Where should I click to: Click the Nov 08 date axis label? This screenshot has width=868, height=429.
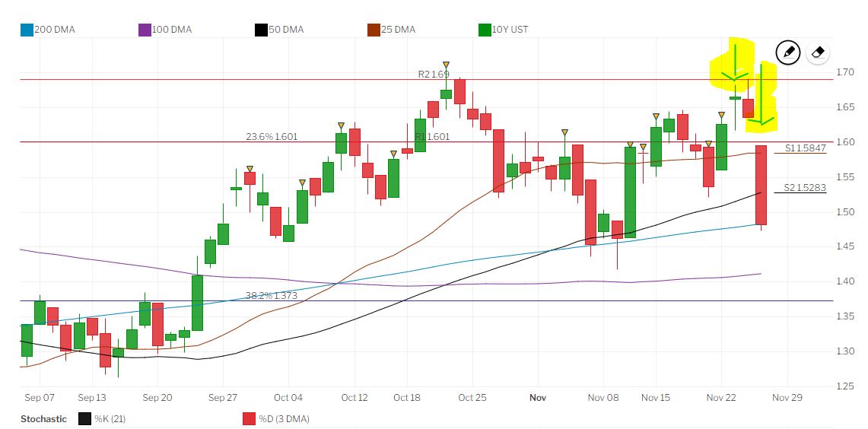pos(603,398)
